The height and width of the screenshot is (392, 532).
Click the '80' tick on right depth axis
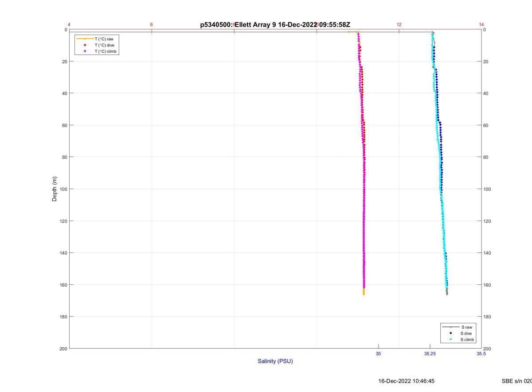(486, 157)
